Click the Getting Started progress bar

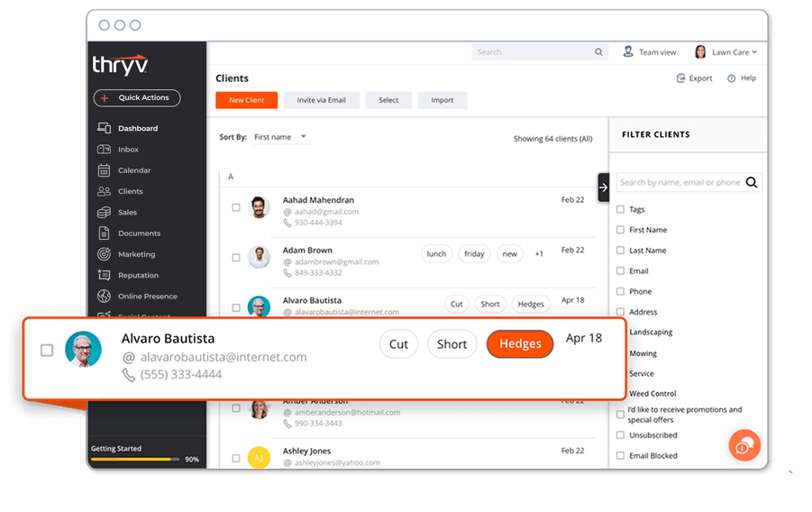click(x=135, y=459)
